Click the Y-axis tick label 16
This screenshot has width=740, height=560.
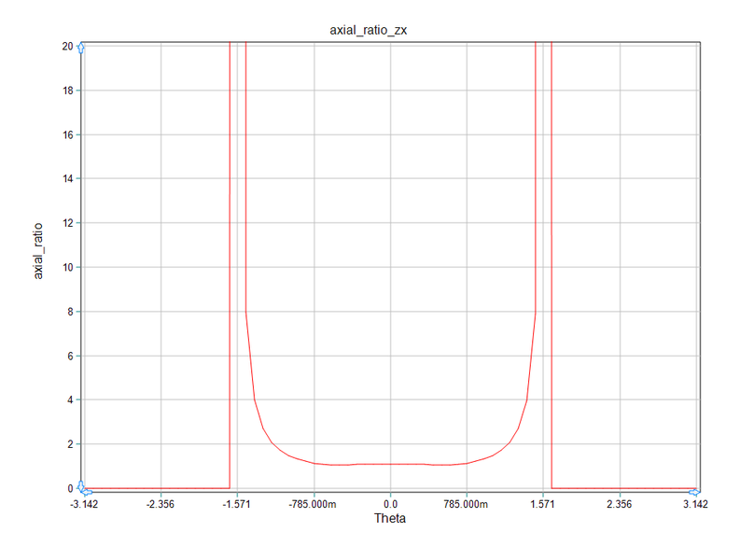pos(68,135)
